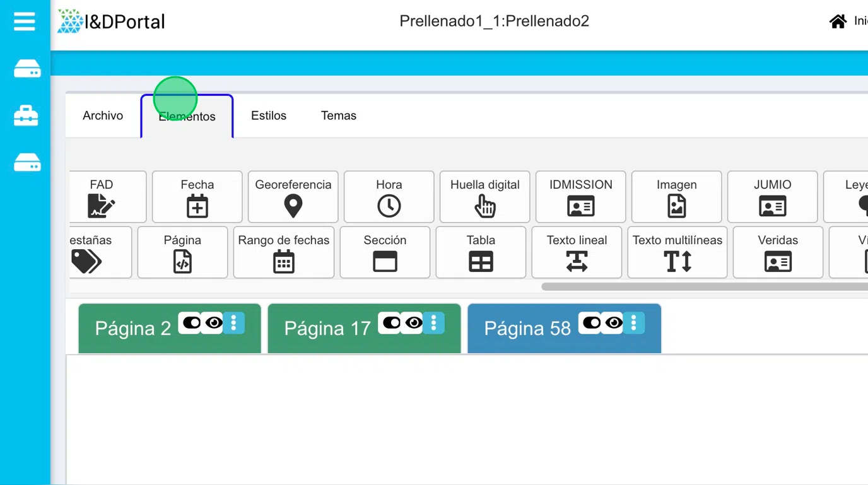868x485 pixels.
Task: Open three-dot options menu on Página 17
Action: point(433,323)
